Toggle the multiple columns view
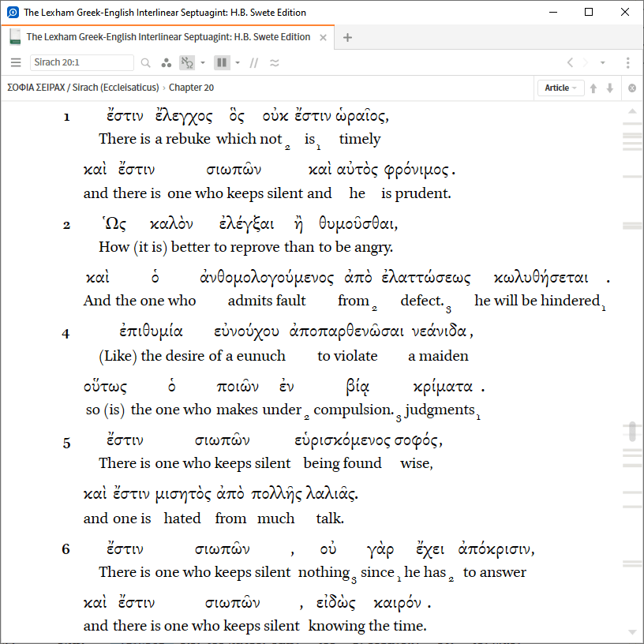 [x=222, y=63]
